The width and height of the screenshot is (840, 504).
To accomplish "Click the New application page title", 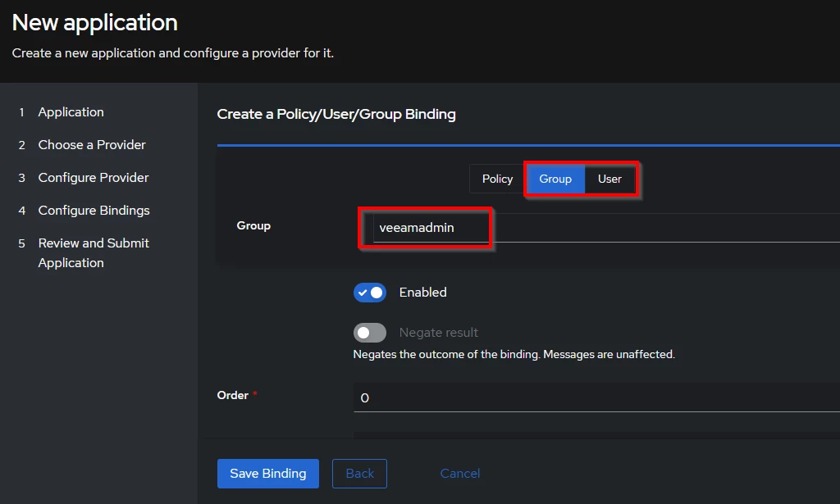I will [95, 22].
